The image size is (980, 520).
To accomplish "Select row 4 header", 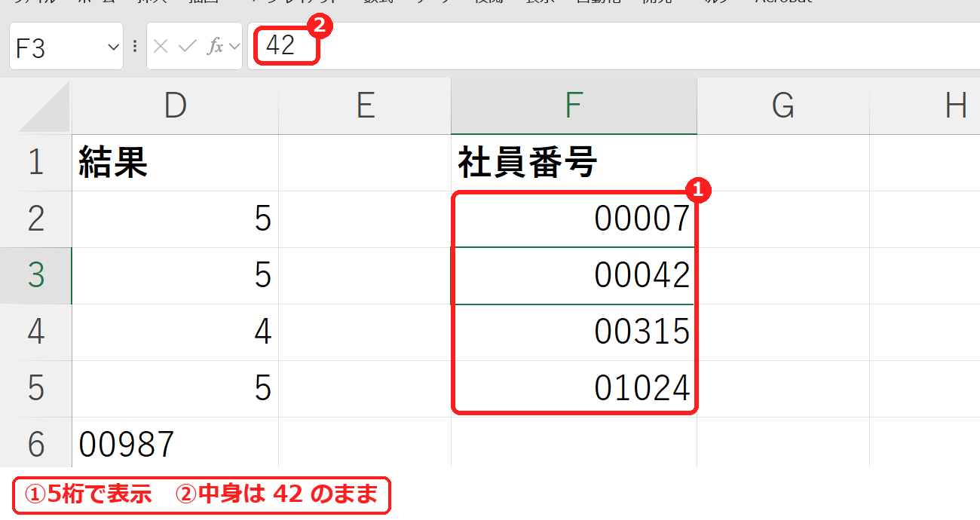I will [x=35, y=332].
